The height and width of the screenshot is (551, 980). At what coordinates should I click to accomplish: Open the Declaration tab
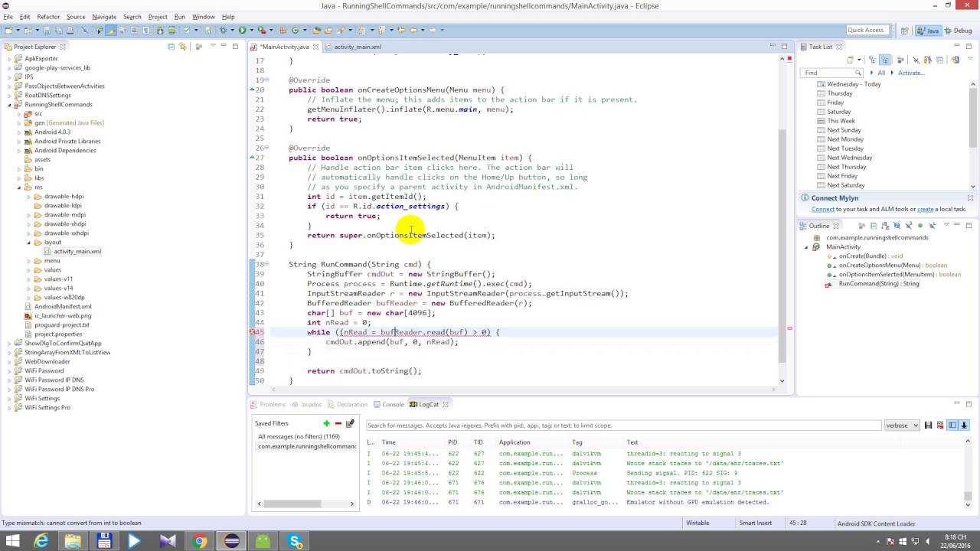347,404
